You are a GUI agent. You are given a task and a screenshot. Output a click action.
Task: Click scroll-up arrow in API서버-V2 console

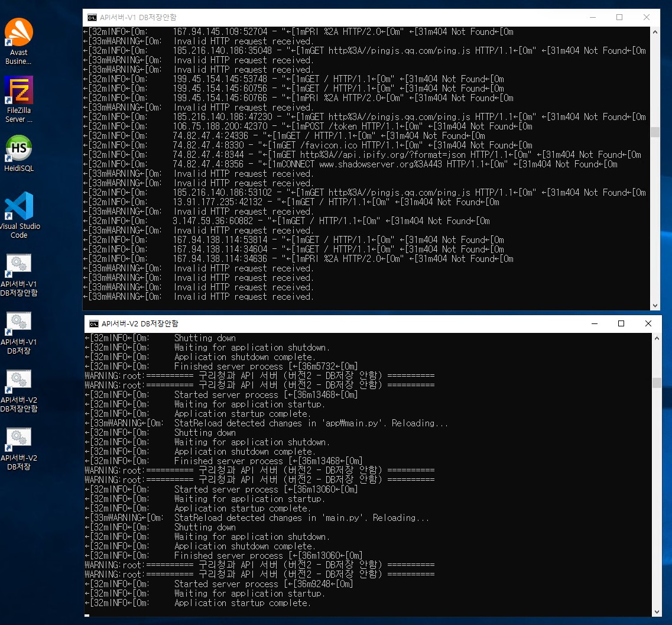pyautogui.click(x=657, y=338)
